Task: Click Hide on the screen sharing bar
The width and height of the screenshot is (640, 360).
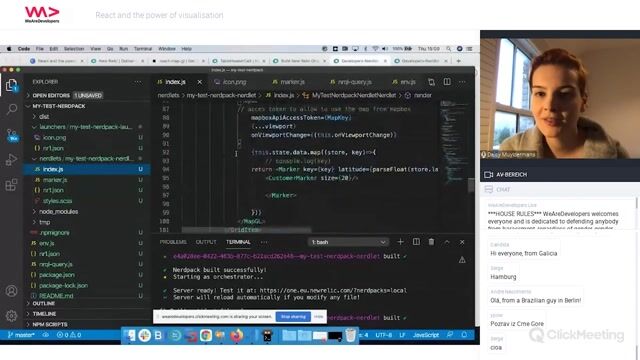Action: 319,317
